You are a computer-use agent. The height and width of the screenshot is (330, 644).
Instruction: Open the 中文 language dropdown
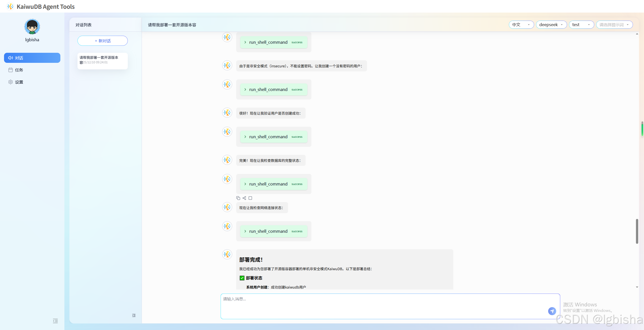tap(521, 25)
